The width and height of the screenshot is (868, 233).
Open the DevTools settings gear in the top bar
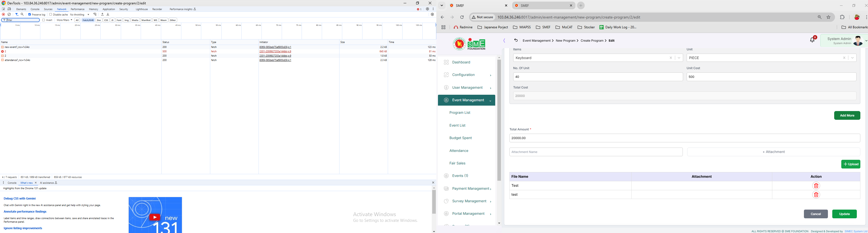coord(427,9)
